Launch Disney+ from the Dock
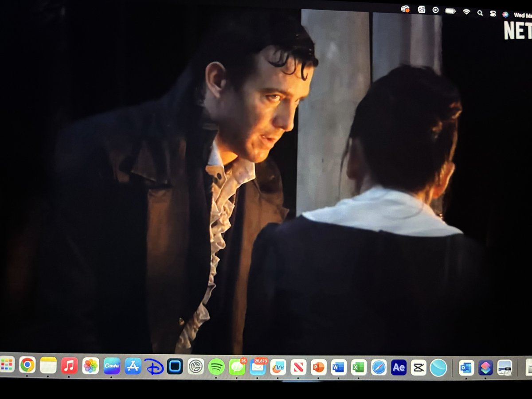This screenshot has height=399, width=532. coord(154,367)
